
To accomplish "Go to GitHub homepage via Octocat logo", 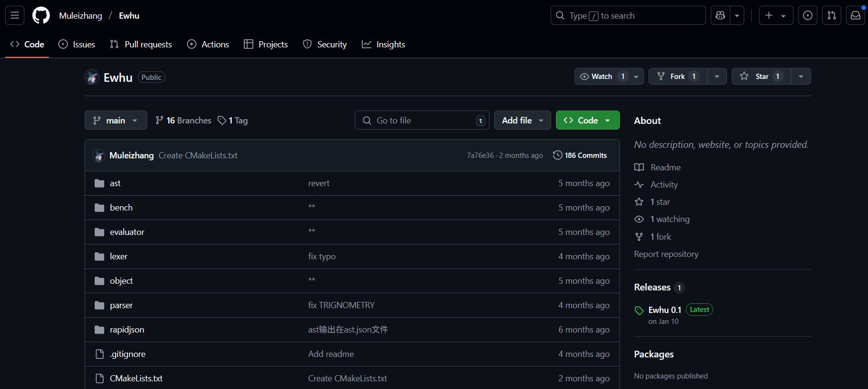I will coord(41,15).
